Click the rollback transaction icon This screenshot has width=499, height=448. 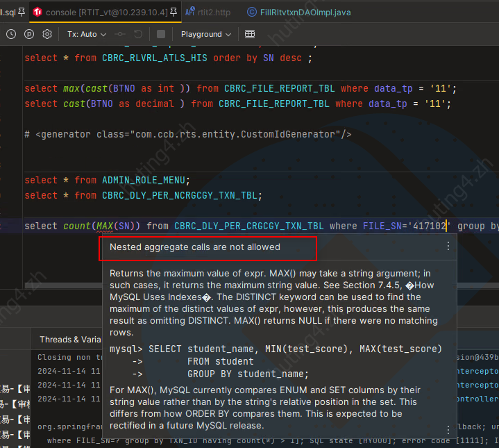coord(138,34)
